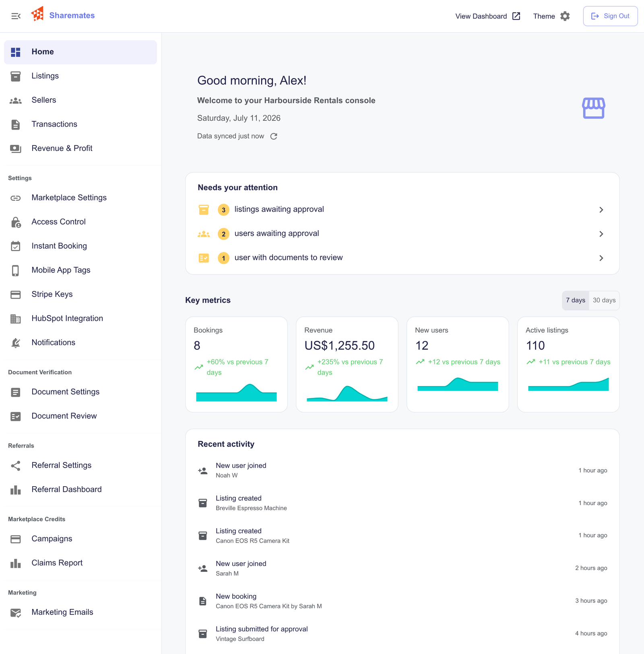Click yellow badge showing 2 users
This screenshot has width=644, height=654.
pyautogui.click(x=223, y=234)
